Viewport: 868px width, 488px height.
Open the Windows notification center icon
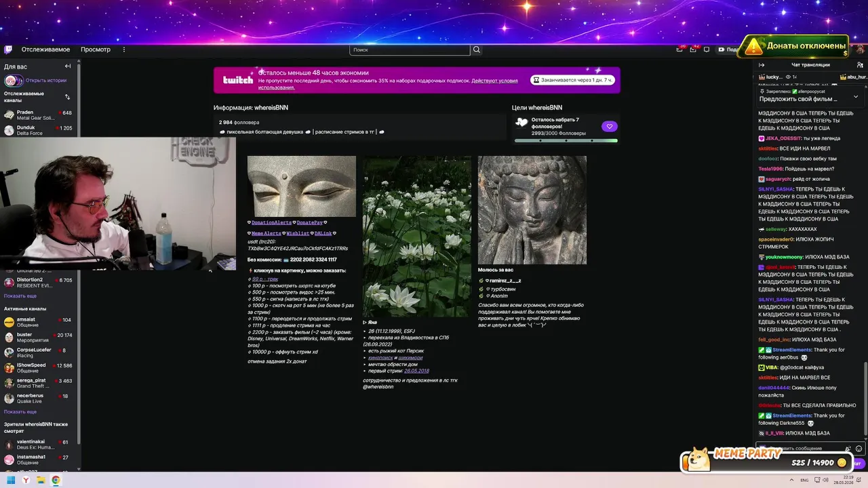(860, 480)
